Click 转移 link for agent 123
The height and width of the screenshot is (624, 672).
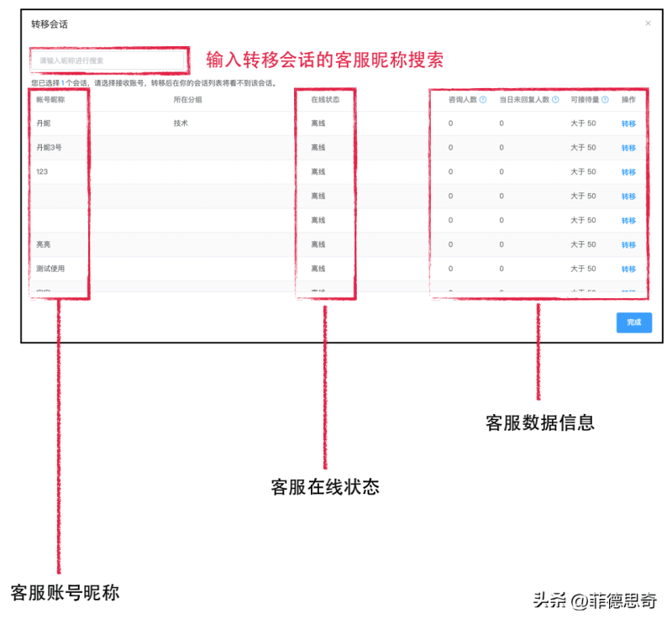click(626, 171)
